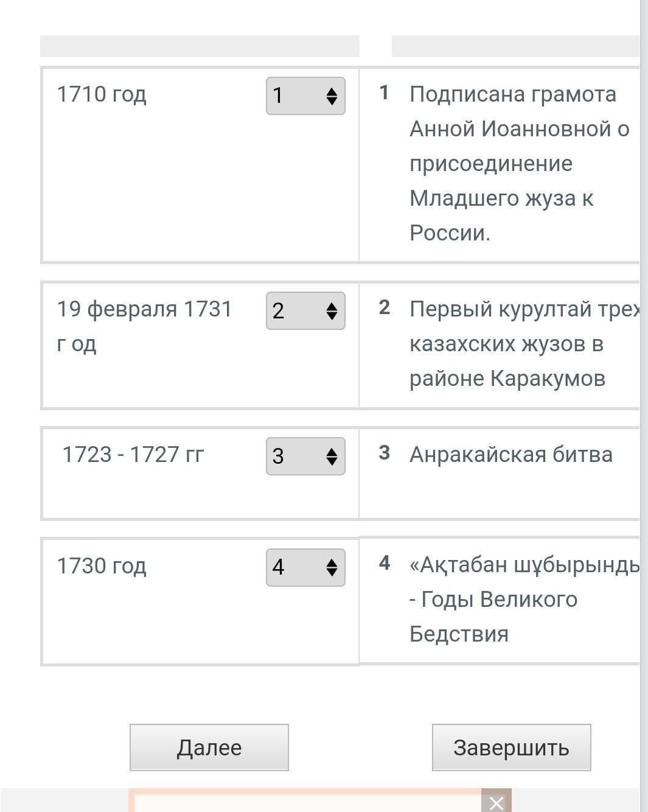Close the bottom banner with X icon

(496, 803)
